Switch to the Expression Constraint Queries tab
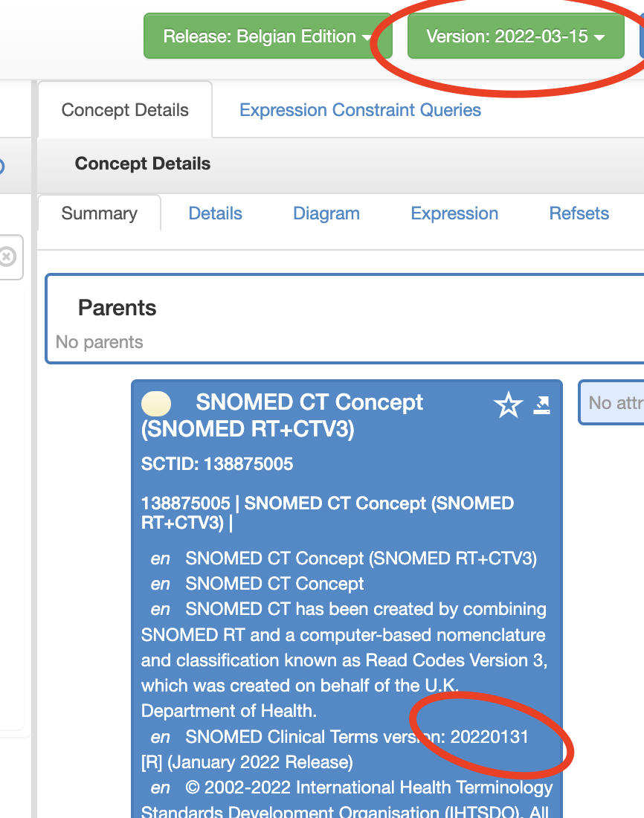This screenshot has width=644, height=818. tap(360, 110)
